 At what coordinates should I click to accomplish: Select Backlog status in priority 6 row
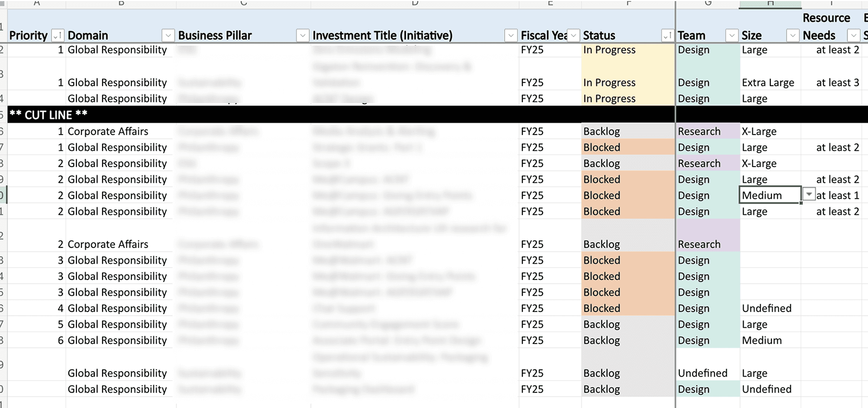point(628,340)
